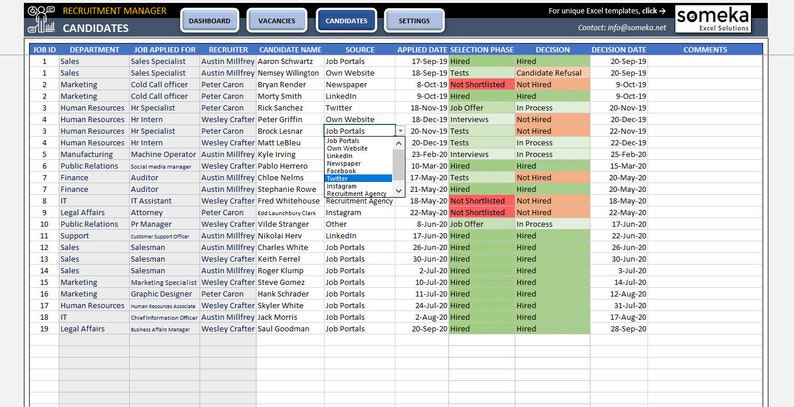The image size is (794, 407).
Task: Select Customer Support Officer job cell
Action: pos(165,236)
